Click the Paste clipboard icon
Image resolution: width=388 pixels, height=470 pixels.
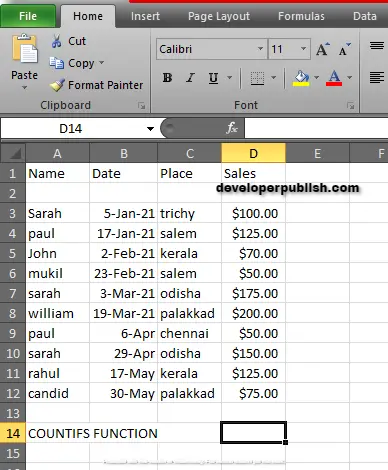(x=25, y=48)
